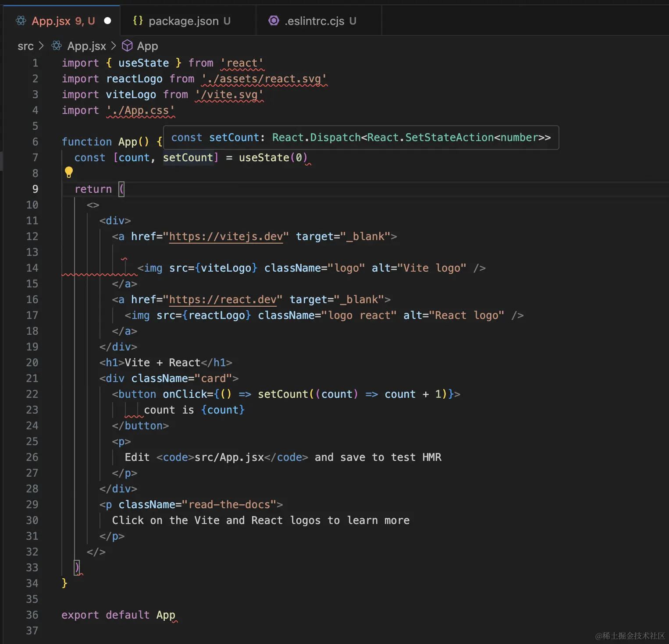This screenshot has height=644, width=669.
Task: Follow the https://vitejs.dev link on line 12
Action: [226, 237]
